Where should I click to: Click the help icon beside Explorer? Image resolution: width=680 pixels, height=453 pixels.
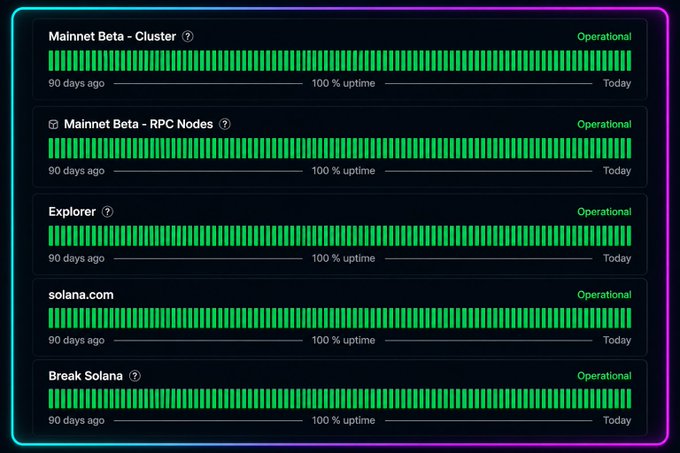tap(107, 212)
